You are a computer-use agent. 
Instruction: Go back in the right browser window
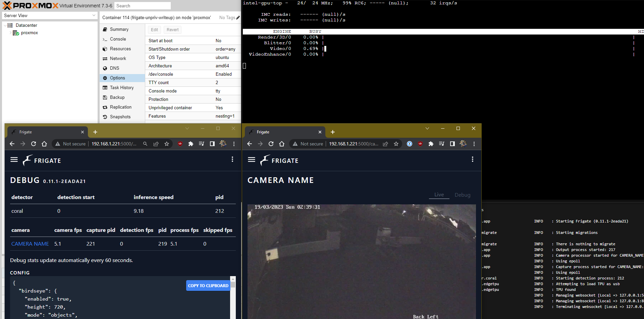tap(250, 144)
